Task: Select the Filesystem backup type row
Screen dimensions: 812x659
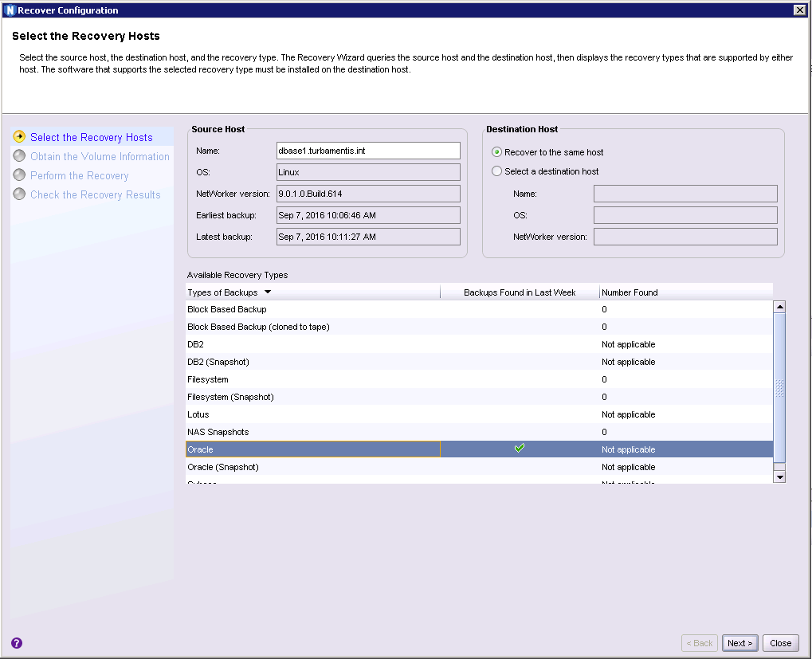Action: (x=208, y=379)
